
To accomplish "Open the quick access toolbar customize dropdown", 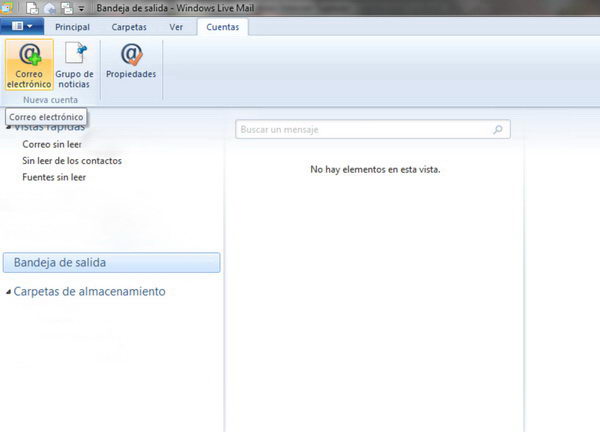I will [82, 8].
